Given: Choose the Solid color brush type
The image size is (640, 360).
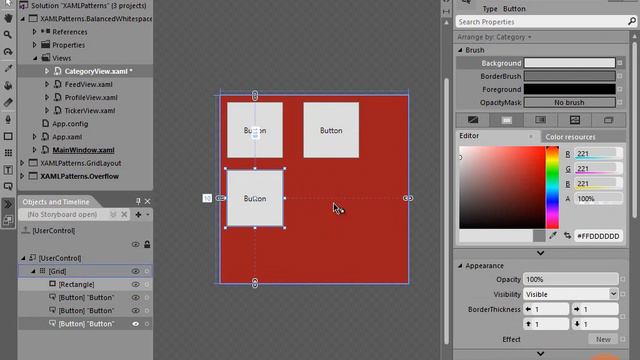Looking at the screenshot, I should coord(507,120).
